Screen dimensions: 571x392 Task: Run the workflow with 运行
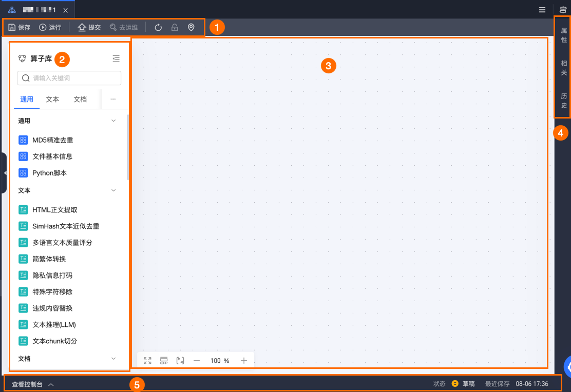coord(50,27)
